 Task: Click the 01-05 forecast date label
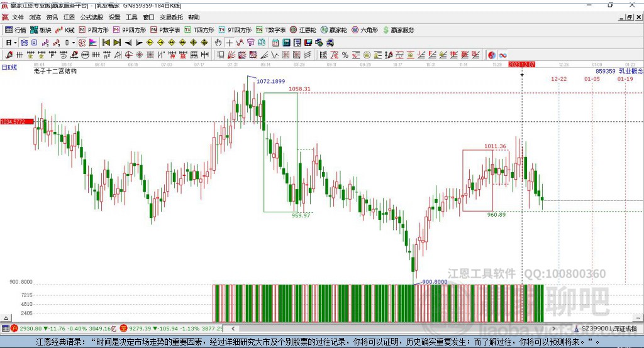tap(592, 79)
